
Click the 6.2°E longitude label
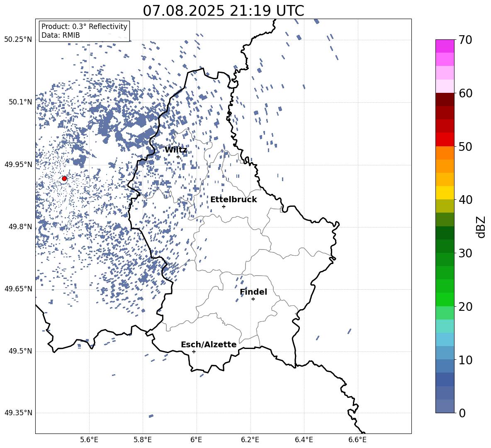(250, 440)
